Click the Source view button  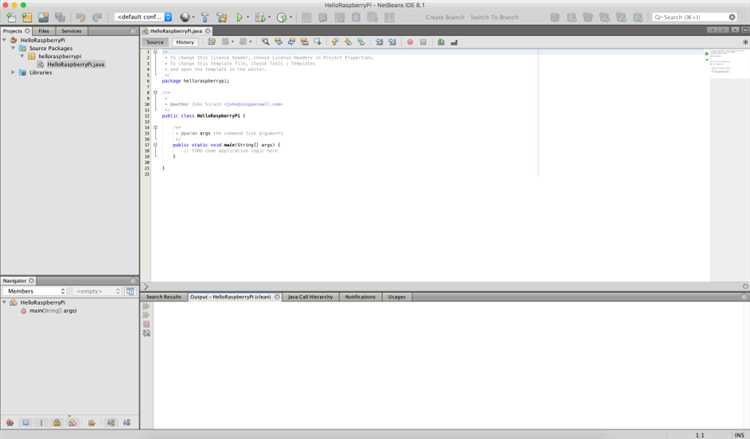[x=155, y=42]
